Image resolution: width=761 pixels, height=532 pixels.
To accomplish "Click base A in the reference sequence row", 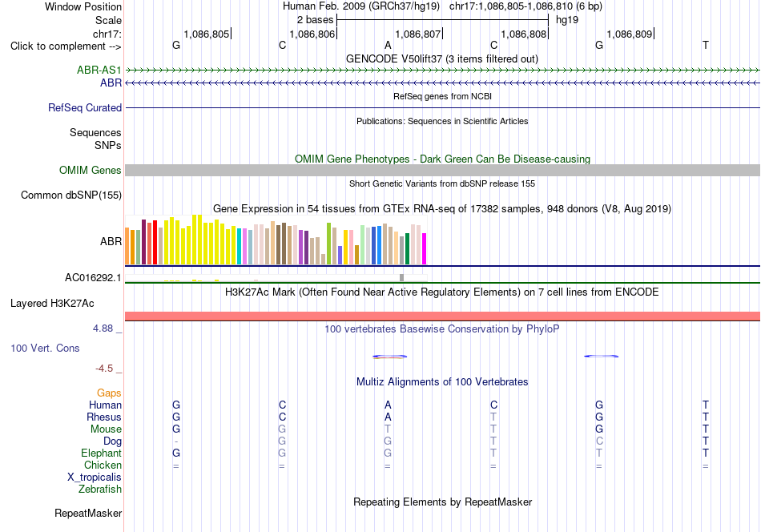I will click(x=388, y=45).
